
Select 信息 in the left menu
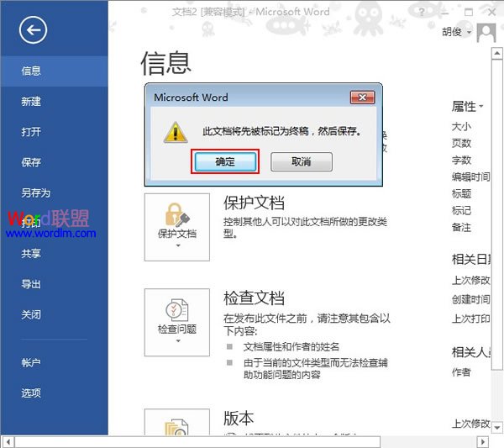click(54, 71)
